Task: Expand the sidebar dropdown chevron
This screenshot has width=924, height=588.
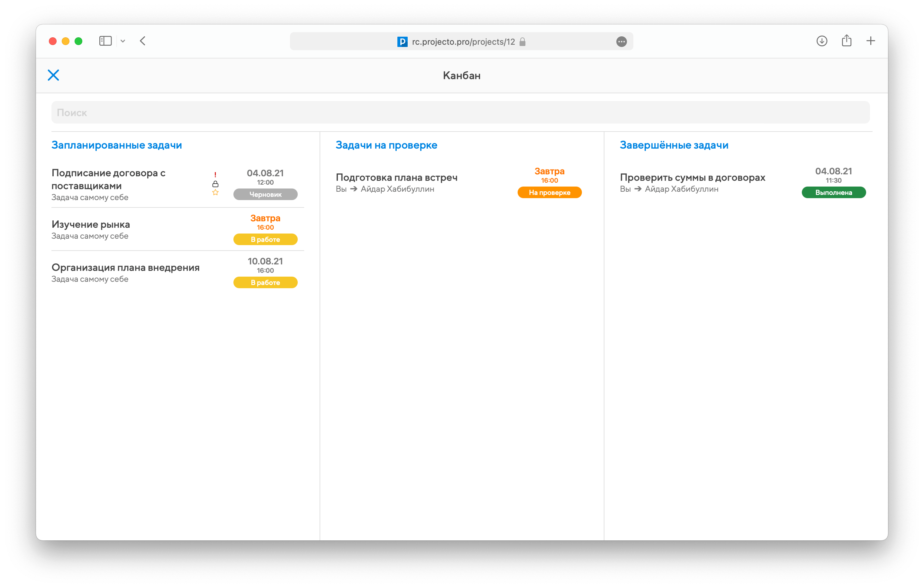Action: (x=123, y=41)
